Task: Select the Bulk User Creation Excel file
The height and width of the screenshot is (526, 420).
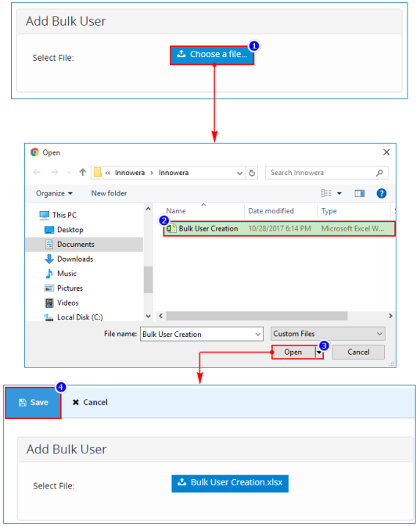Action: (x=279, y=229)
